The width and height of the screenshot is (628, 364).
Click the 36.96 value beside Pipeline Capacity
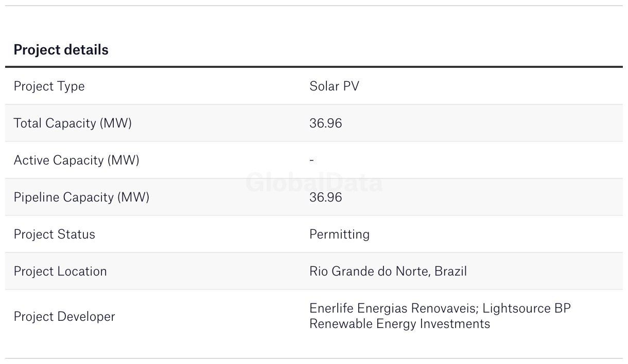click(325, 197)
